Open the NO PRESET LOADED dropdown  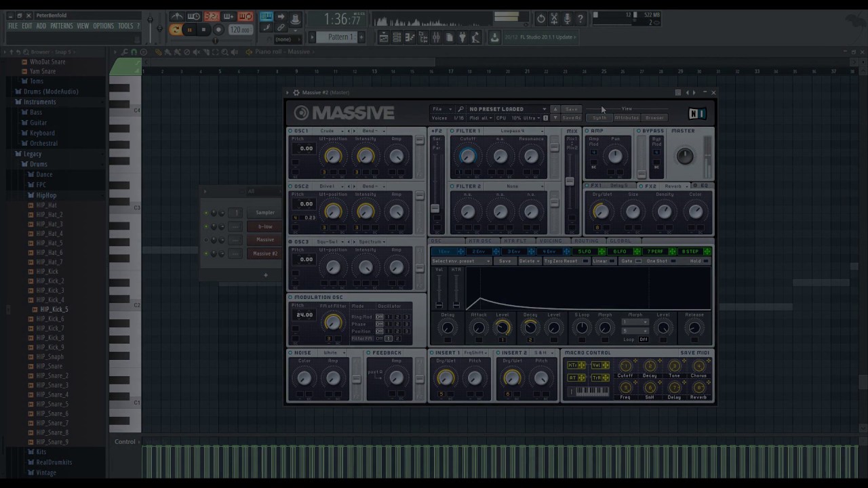point(507,109)
